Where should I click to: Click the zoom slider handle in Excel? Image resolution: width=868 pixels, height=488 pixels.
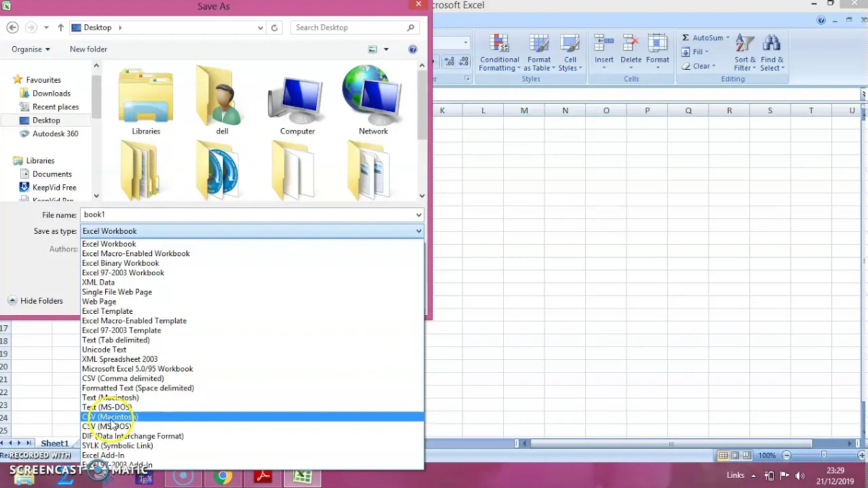823,455
